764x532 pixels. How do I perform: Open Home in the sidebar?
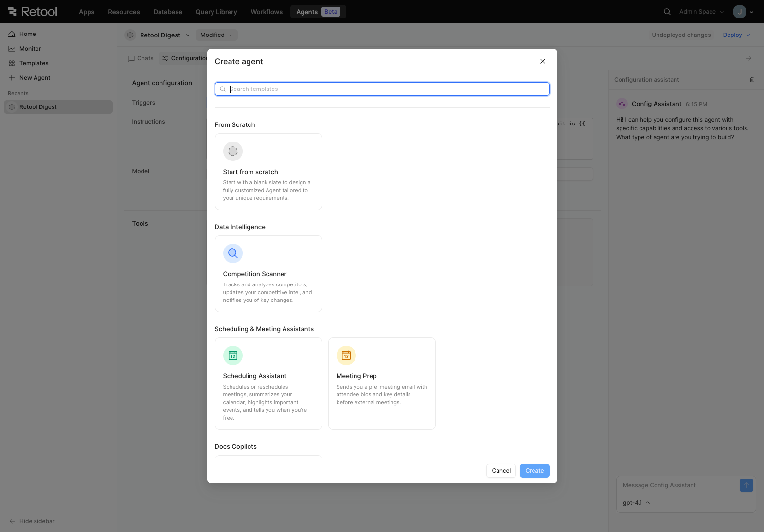tap(58, 34)
